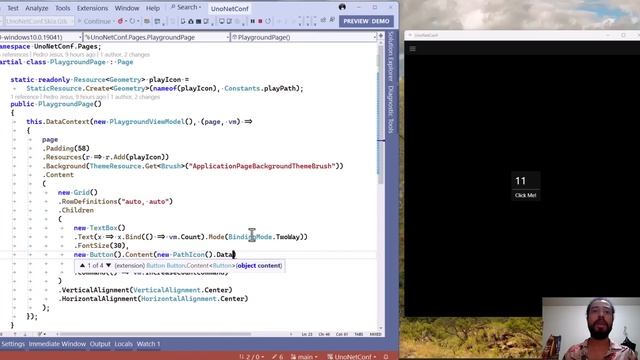Screen dimensions: 640x360
Task: Click 'BindingMode' in the code editor
Action: pos(250,237)
